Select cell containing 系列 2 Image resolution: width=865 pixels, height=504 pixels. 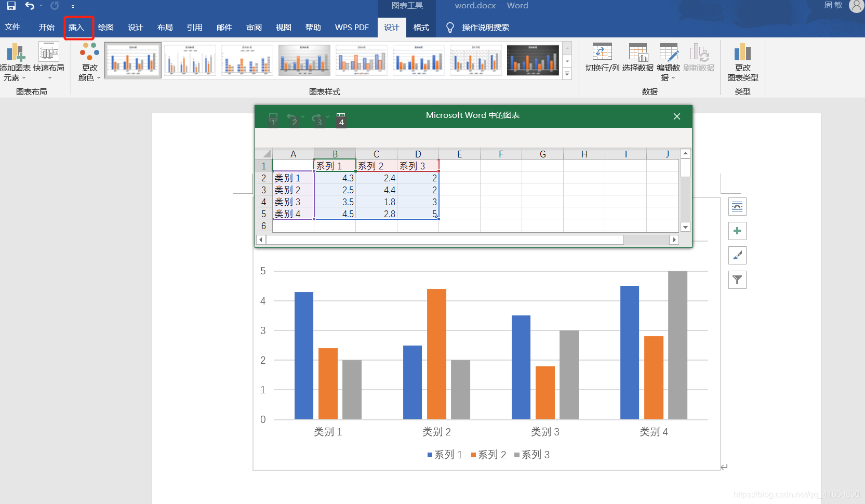[x=377, y=166]
